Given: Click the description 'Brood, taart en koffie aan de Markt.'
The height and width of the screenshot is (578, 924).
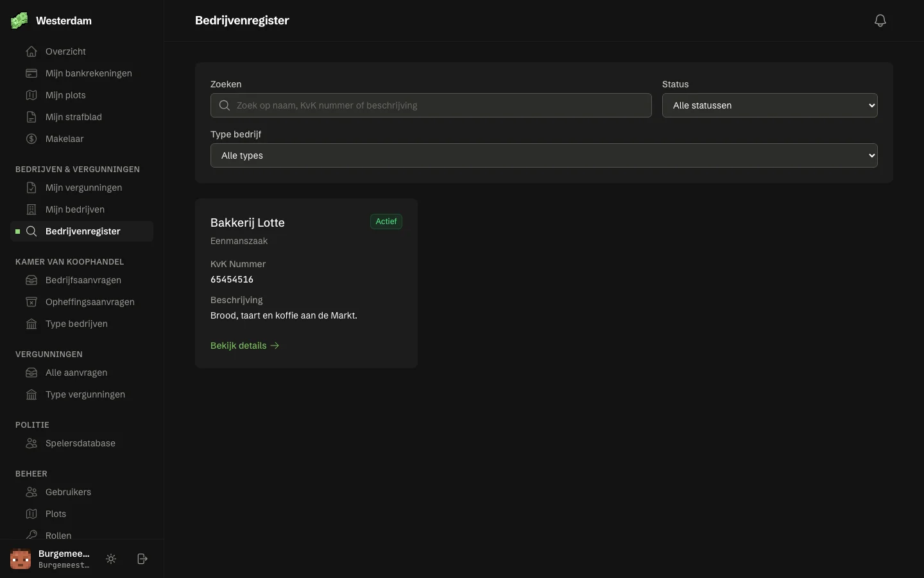Looking at the screenshot, I should [284, 315].
